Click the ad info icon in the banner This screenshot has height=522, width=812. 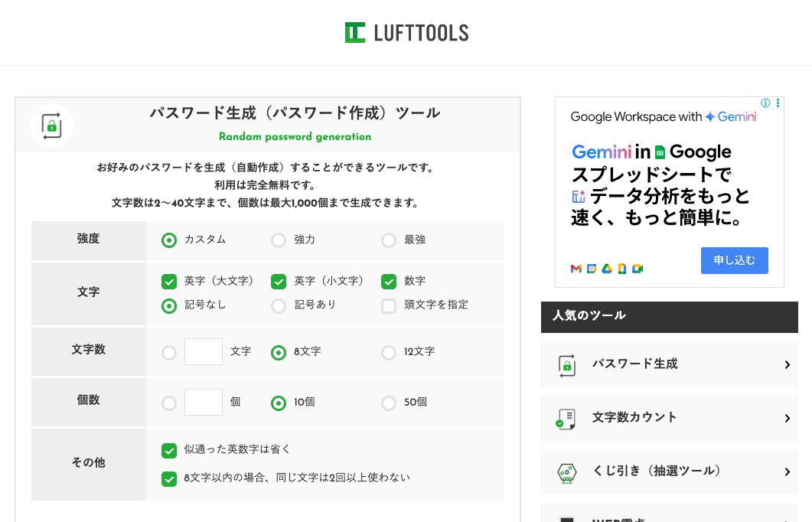[x=765, y=103]
